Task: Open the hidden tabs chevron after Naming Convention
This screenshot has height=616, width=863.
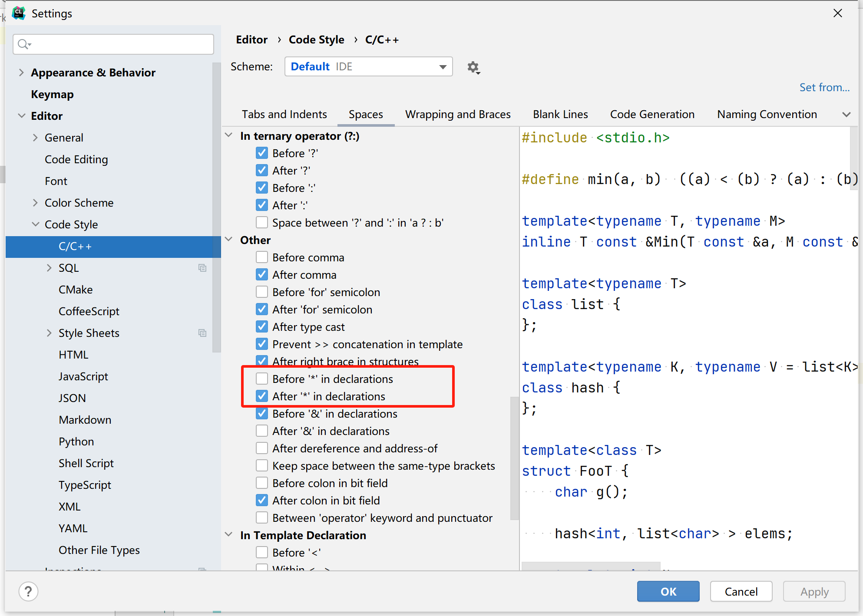Action: coord(846,115)
